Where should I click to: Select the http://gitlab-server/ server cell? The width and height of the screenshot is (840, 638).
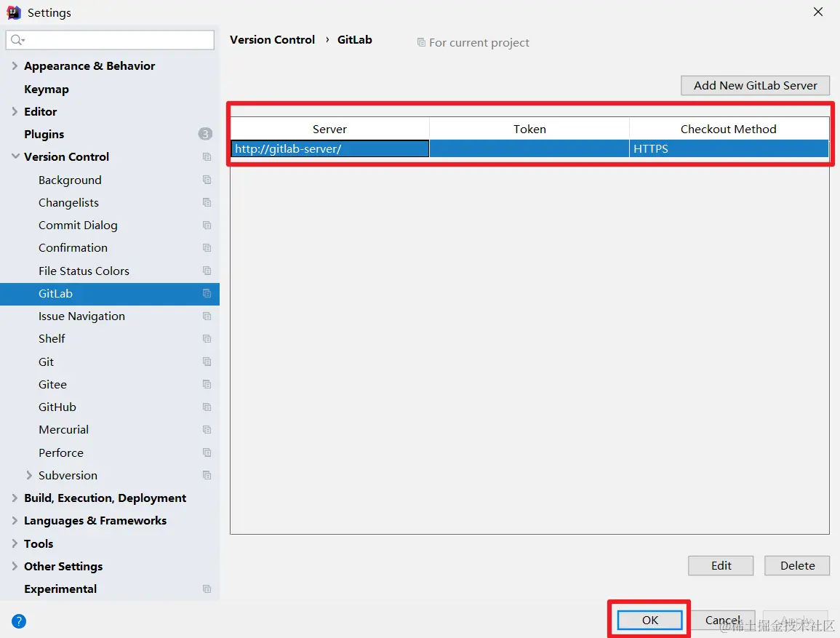[x=330, y=149]
